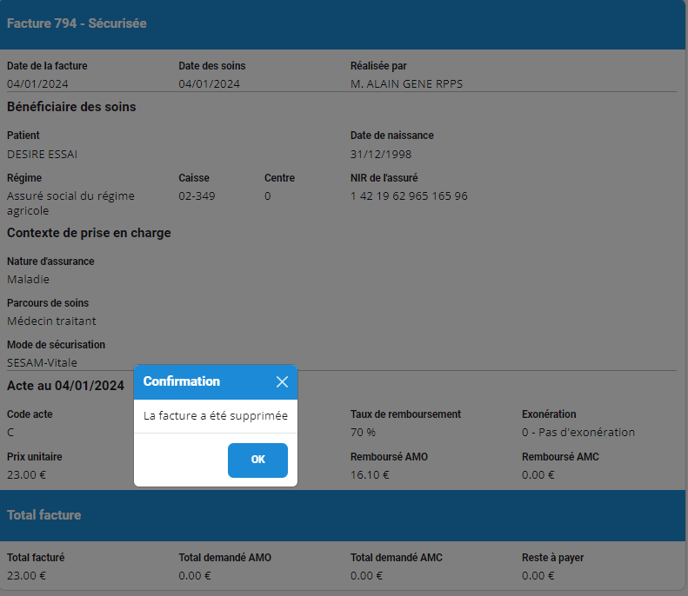
Task: Click the SESAM-Vitale security mode value
Action: pyautogui.click(x=42, y=363)
